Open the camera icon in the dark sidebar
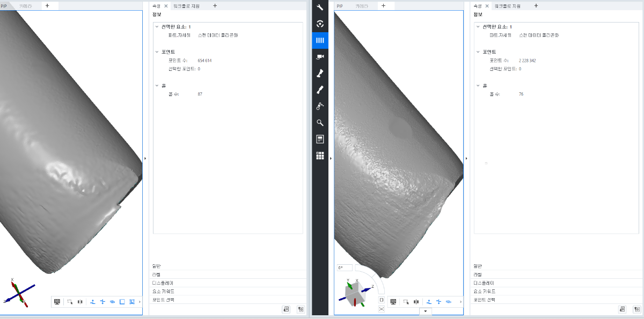This screenshot has height=319, width=644. (x=320, y=57)
